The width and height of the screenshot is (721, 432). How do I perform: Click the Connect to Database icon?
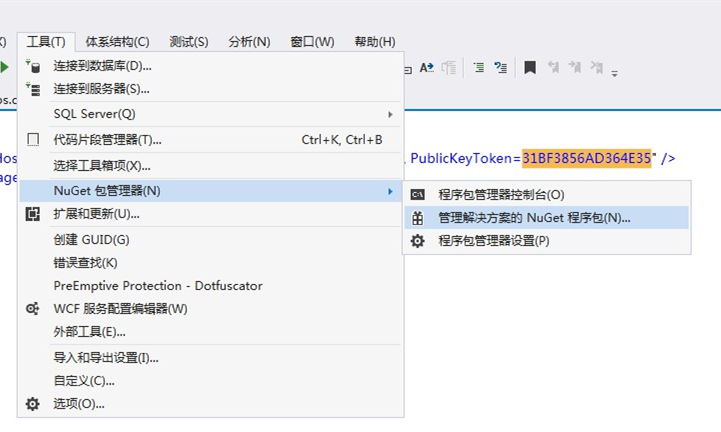click(x=33, y=66)
